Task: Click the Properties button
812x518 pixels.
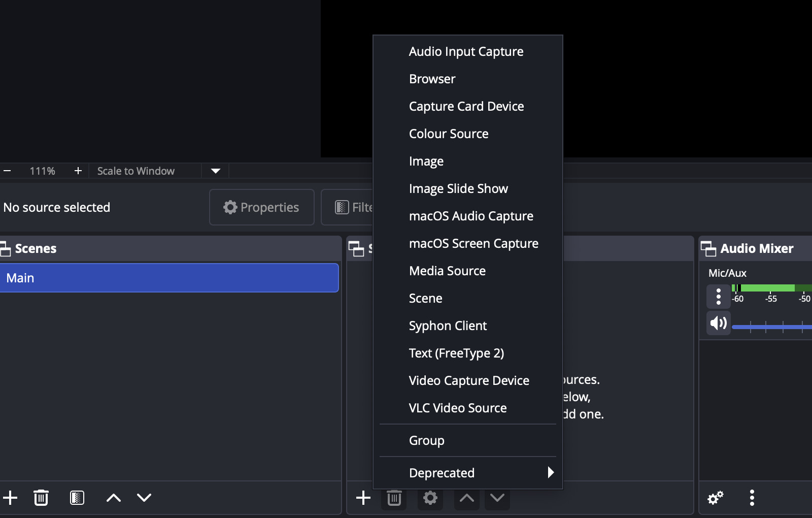Action: click(262, 207)
